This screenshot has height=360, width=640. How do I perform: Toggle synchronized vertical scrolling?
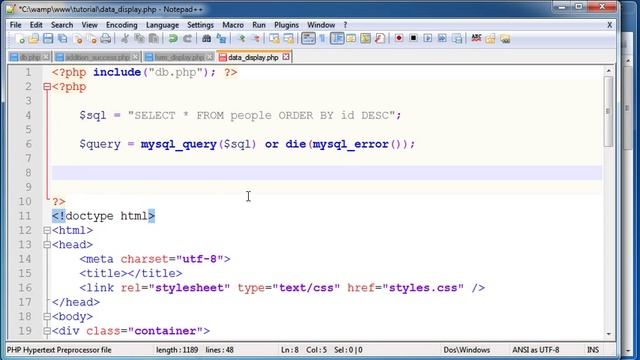pos(274,39)
